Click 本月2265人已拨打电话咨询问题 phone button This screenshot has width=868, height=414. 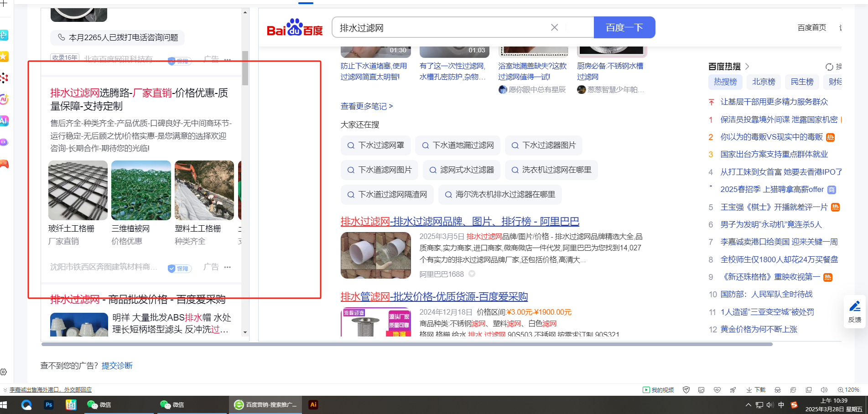[118, 37]
